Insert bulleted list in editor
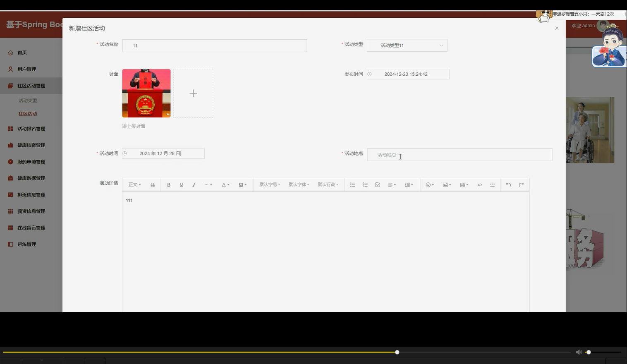This screenshot has width=627, height=364. coord(353,185)
